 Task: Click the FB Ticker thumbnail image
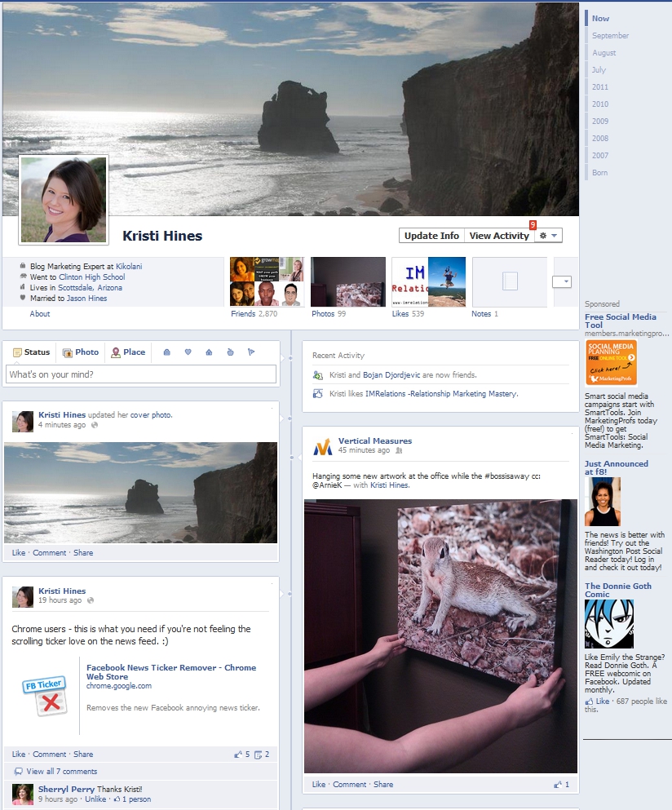[x=45, y=696]
